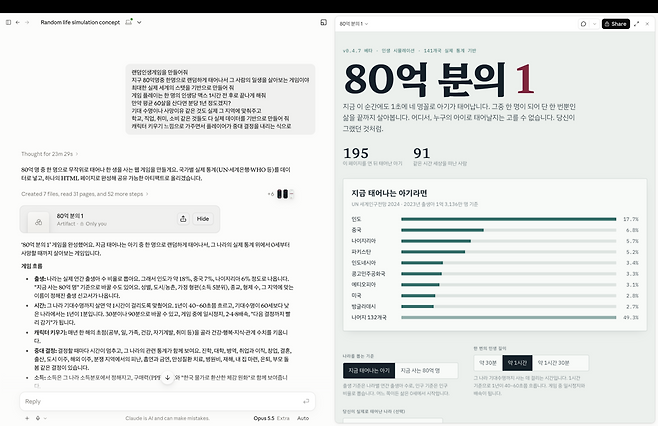Click the scroll-to-bottom arrow button
Screen dimensions: 658x426
pos(167,377)
